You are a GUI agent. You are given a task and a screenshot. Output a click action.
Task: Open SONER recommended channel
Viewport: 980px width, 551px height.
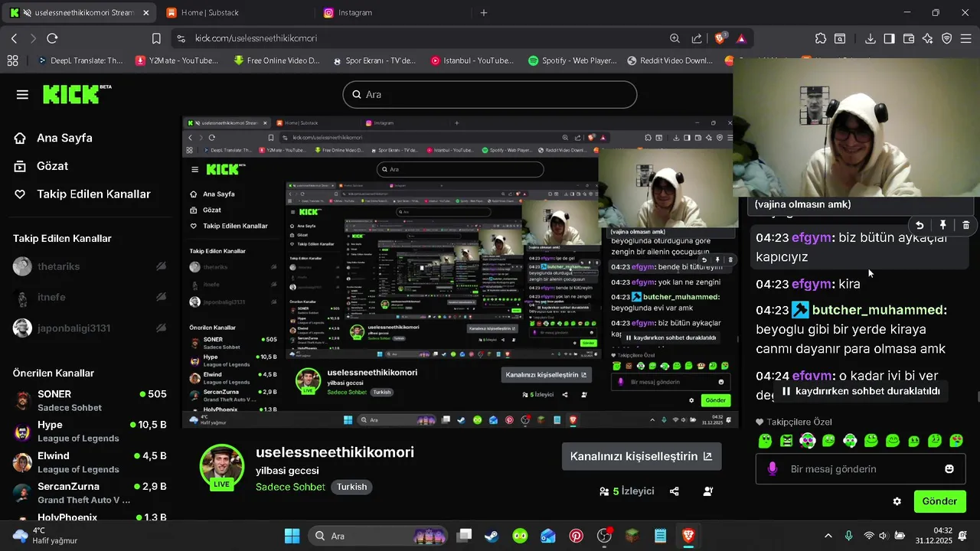(90, 400)
